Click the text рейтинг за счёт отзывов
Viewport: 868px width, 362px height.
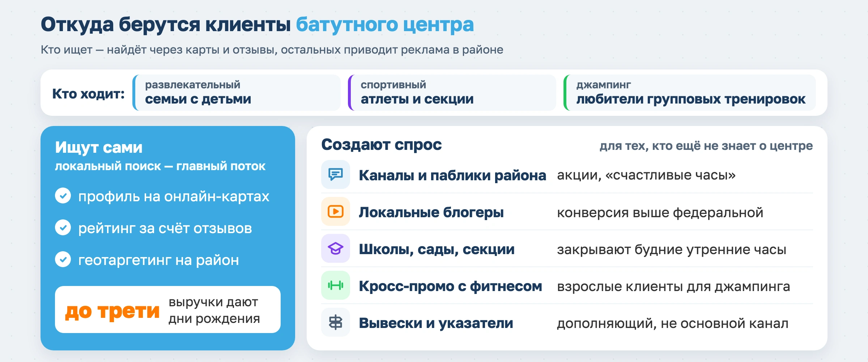click(x=165, y=228)
